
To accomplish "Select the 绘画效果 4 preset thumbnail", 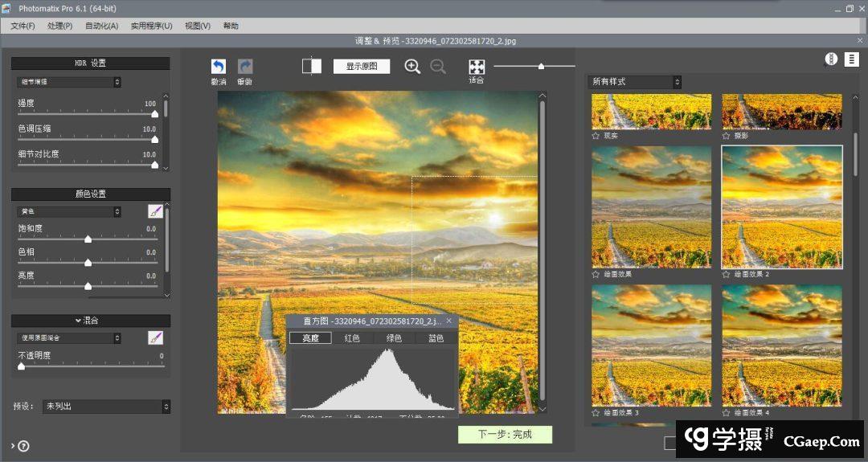I will [781, 345].
